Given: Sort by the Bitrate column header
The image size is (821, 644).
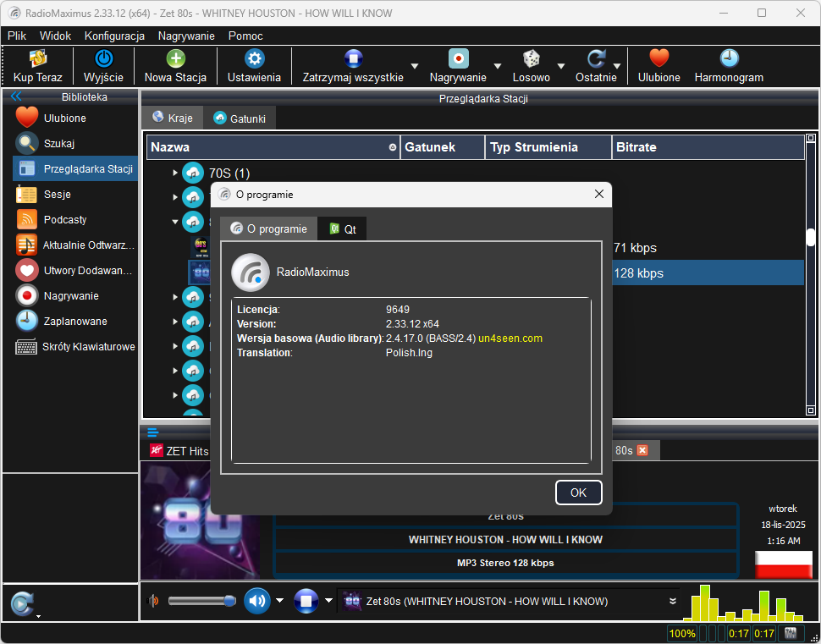Looking at the screenshot, I should click(x=708, y=147).
